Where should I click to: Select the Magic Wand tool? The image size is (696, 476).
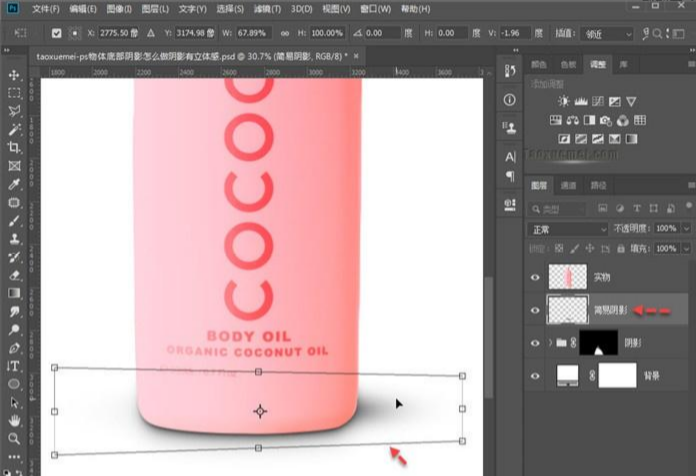(x=14, y=129)
